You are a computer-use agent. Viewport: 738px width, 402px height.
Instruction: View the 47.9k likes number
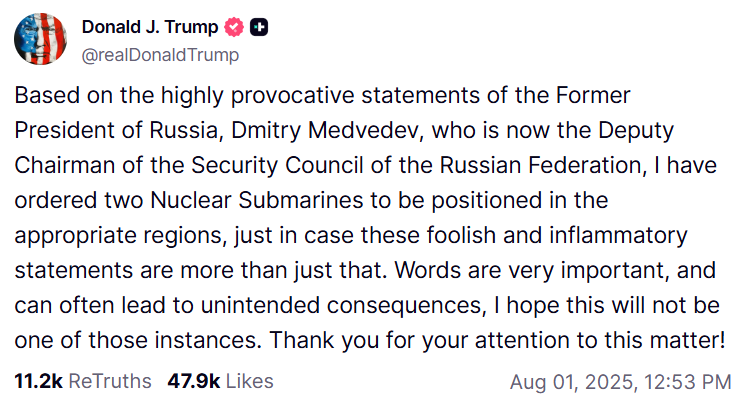pyautogui.click(x=193, y=381)
